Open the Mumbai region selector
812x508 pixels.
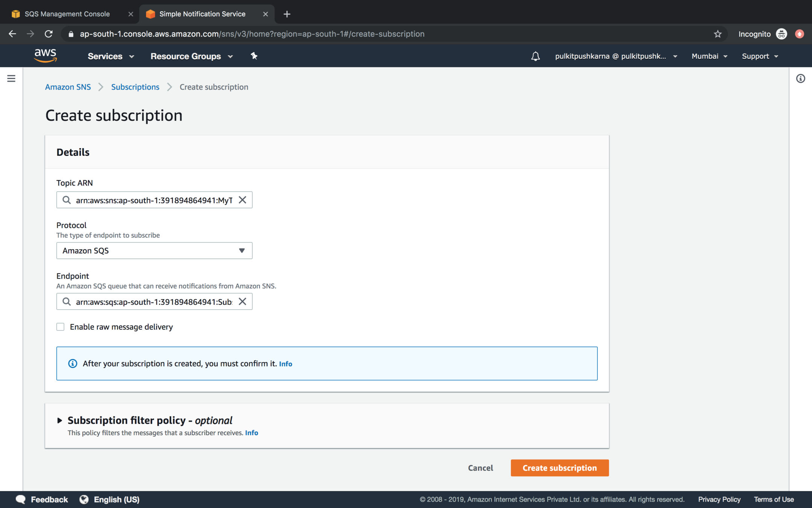(x=709, y=56)
